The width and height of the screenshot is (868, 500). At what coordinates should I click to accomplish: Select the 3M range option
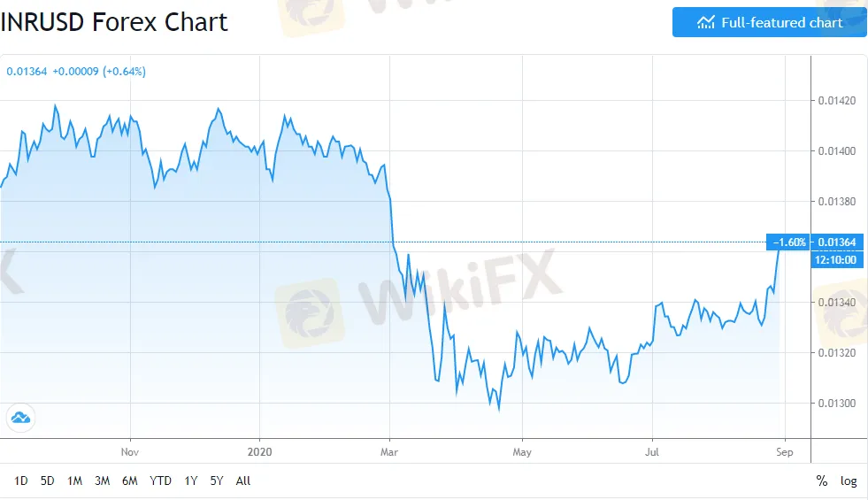[x=102, y=481]
